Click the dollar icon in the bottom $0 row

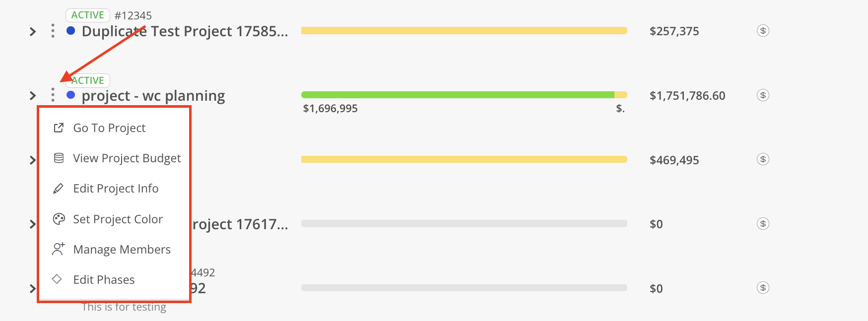[763, 288]
